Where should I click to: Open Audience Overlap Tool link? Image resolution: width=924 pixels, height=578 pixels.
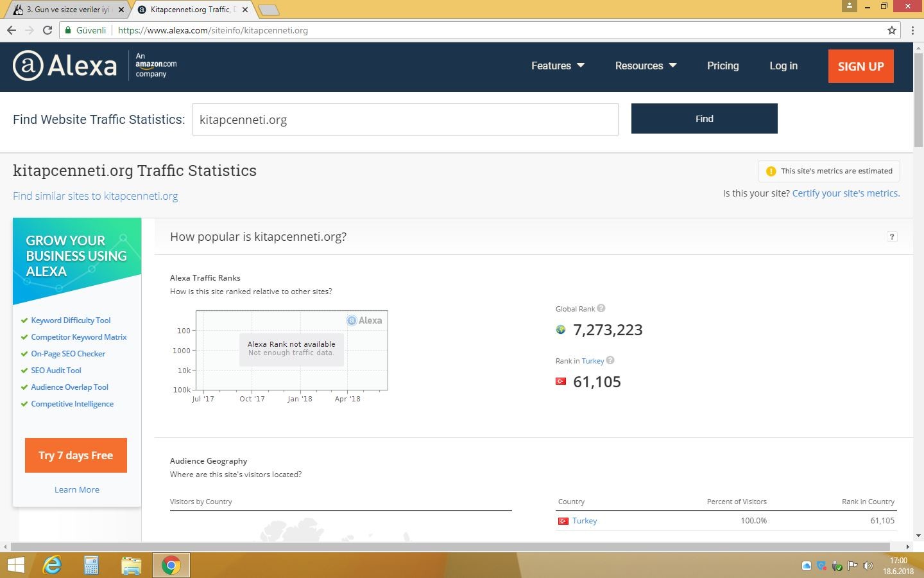coord(69,387)
